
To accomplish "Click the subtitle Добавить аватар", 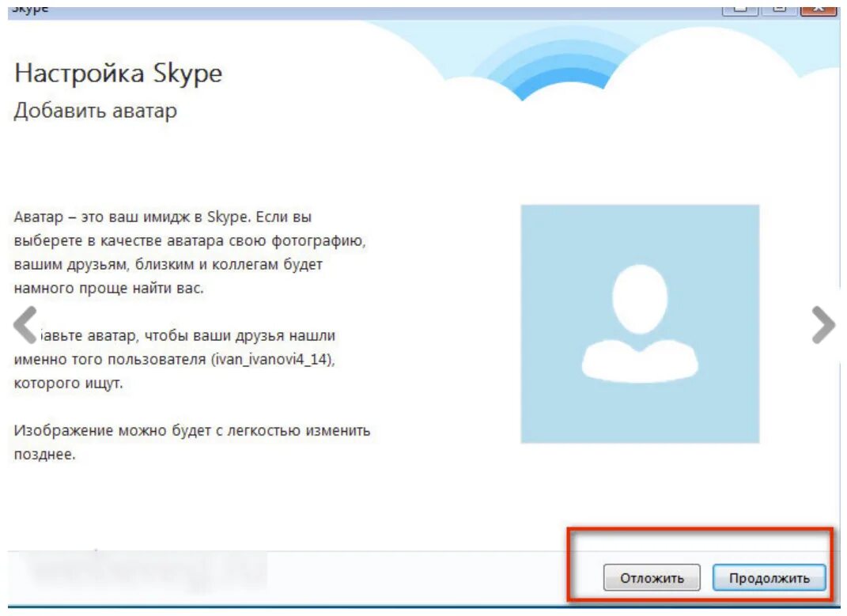I will (x=96, y=111).
